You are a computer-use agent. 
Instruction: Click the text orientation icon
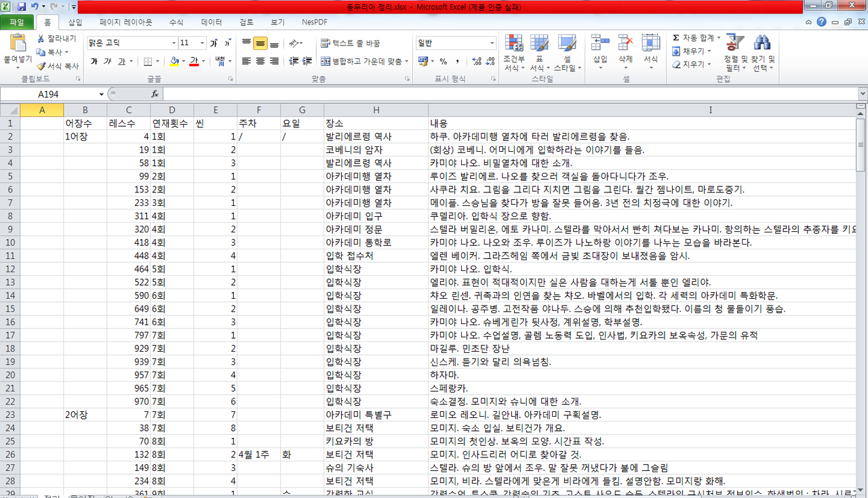pyautogui.click(x=294, y=43)
